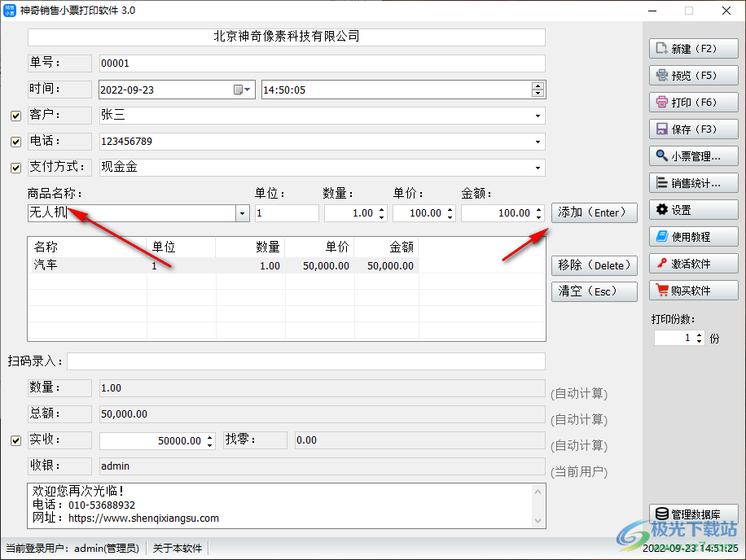Toggle the 支付方式 checkbox
This screenshot has width=746, height=560.
pos(15,168)
